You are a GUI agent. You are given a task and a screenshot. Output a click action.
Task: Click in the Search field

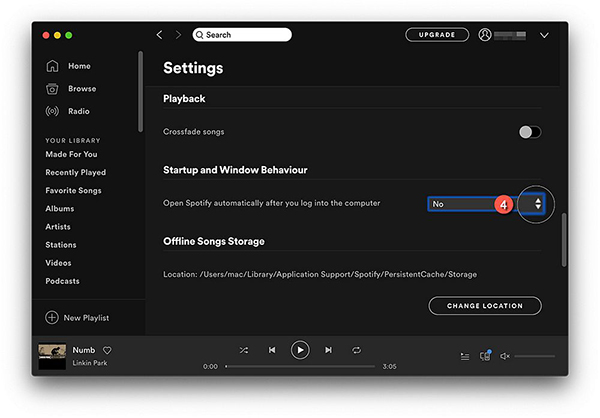click(x=242, y=35)
